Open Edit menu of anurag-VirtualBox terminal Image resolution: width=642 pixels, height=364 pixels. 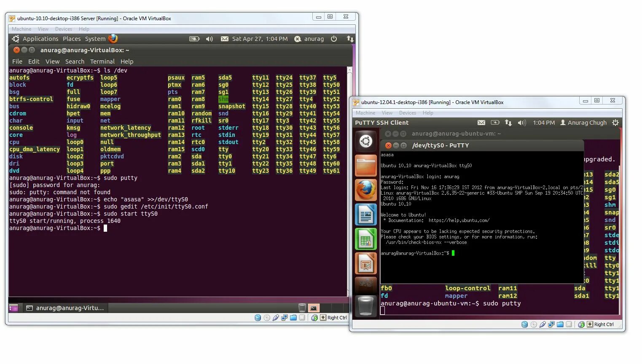pyautogui.click(x=34, y=62)
